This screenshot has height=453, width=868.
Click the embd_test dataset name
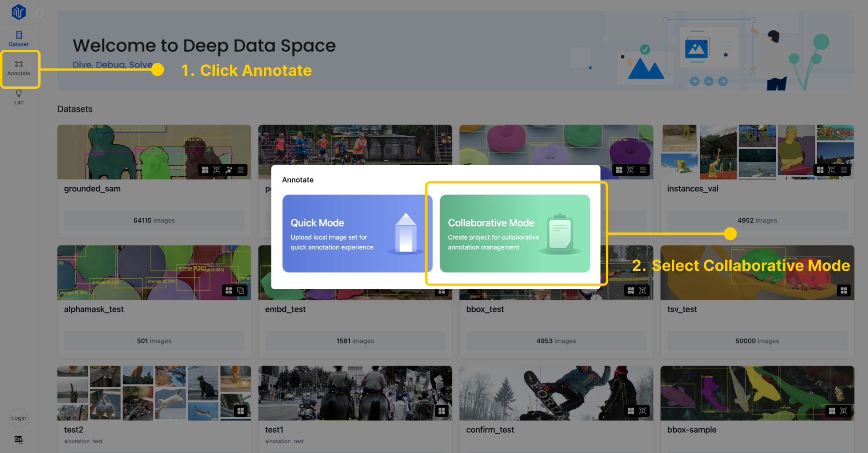285,309
